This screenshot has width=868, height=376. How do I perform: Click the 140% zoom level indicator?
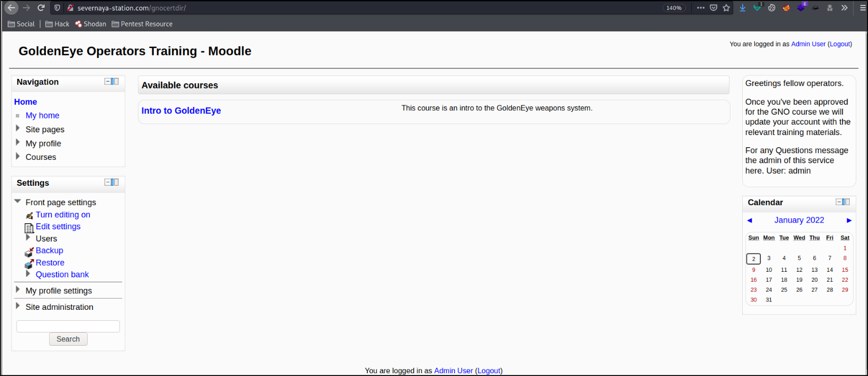[674, 8]
